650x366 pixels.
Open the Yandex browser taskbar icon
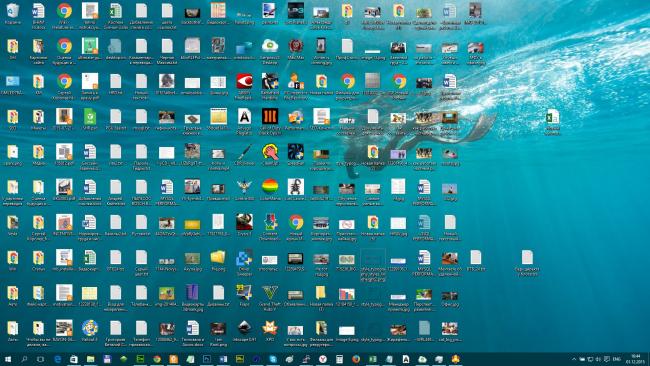323,359
